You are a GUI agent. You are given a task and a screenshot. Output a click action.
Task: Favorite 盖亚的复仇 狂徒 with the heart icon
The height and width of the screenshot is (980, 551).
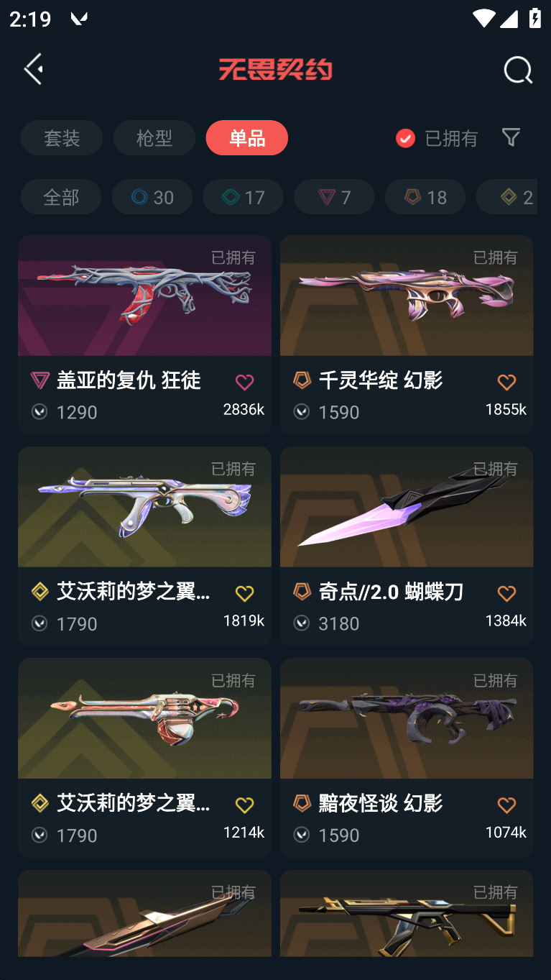pos(244,382)
